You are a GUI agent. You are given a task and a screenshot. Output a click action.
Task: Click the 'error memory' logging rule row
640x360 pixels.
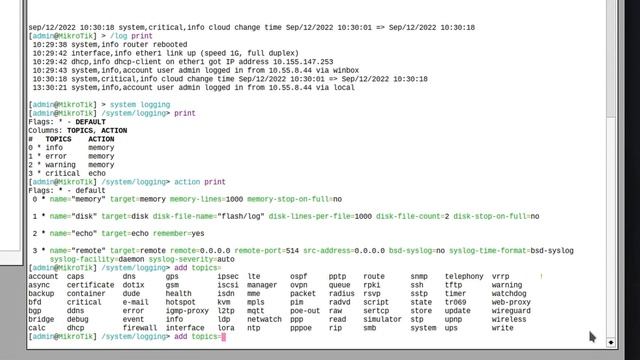pos(71,156)
